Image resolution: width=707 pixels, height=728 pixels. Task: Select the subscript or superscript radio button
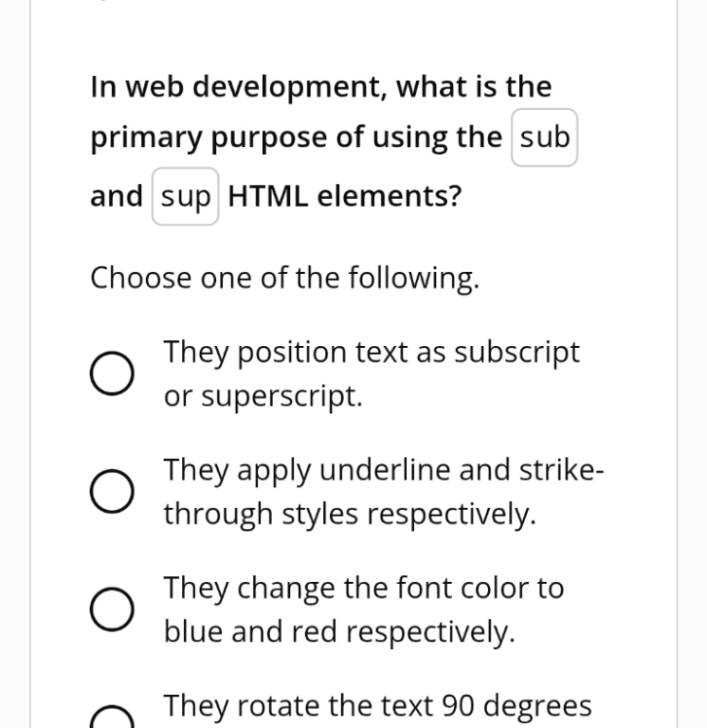click(113, 373)
